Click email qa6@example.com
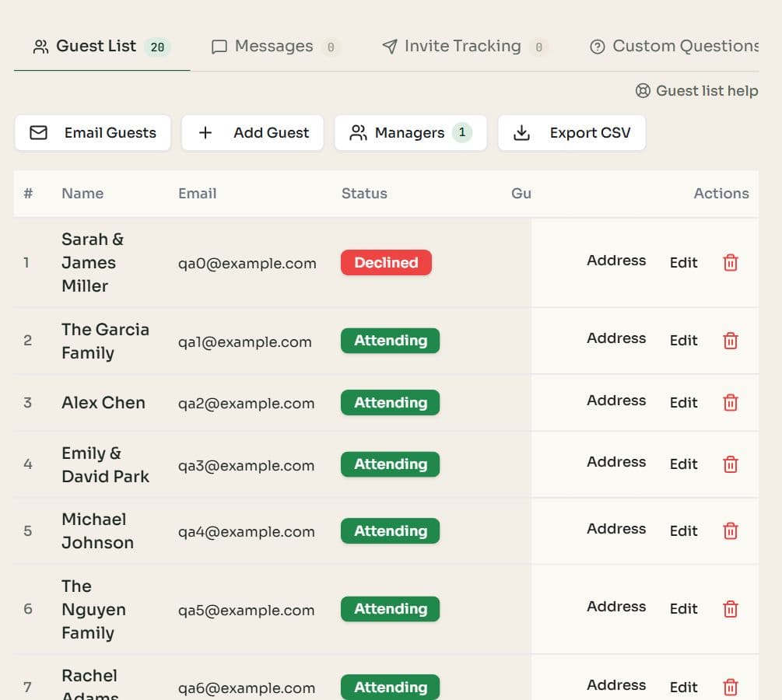This screenshot has width=782, height=700. (x=247, y=688)
